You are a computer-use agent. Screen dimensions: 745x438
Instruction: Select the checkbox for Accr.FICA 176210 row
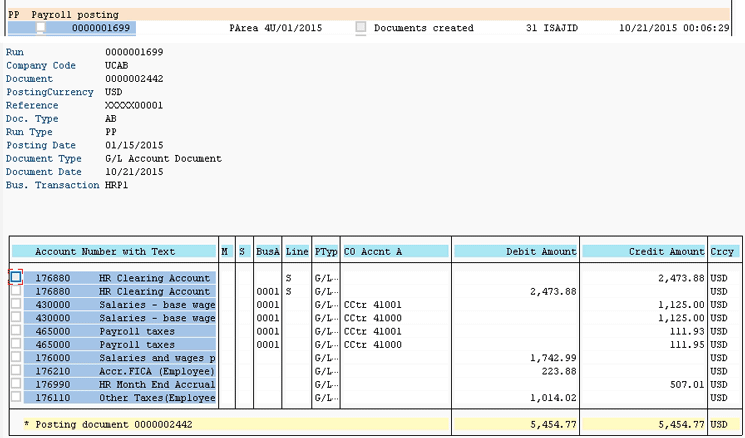click(16, 370)
